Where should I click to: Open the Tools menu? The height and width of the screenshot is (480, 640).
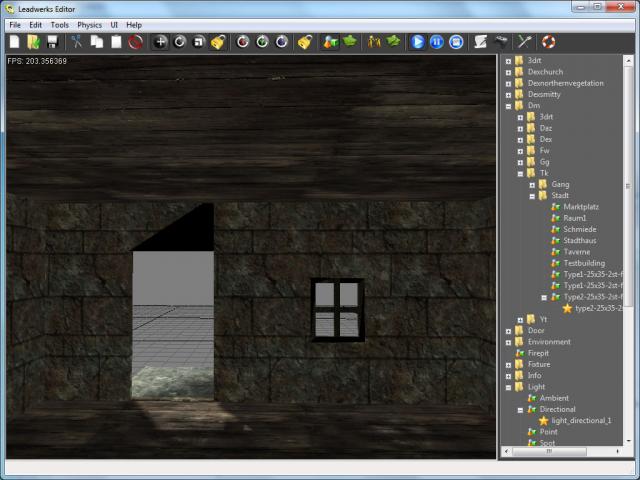[60, 24]
